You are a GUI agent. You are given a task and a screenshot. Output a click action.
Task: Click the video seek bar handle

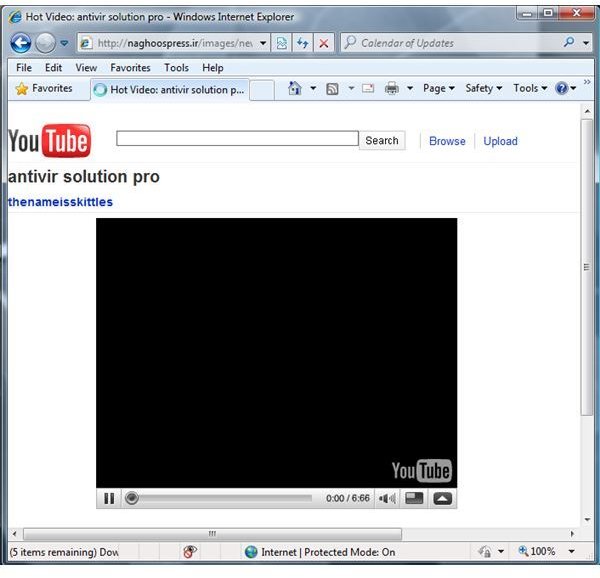click(x=132, y=498)
